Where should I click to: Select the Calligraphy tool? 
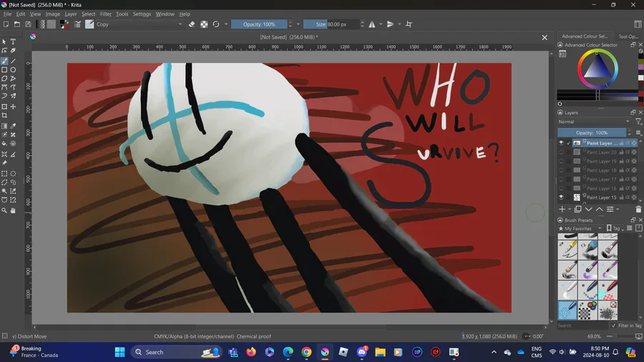[13, 51]
